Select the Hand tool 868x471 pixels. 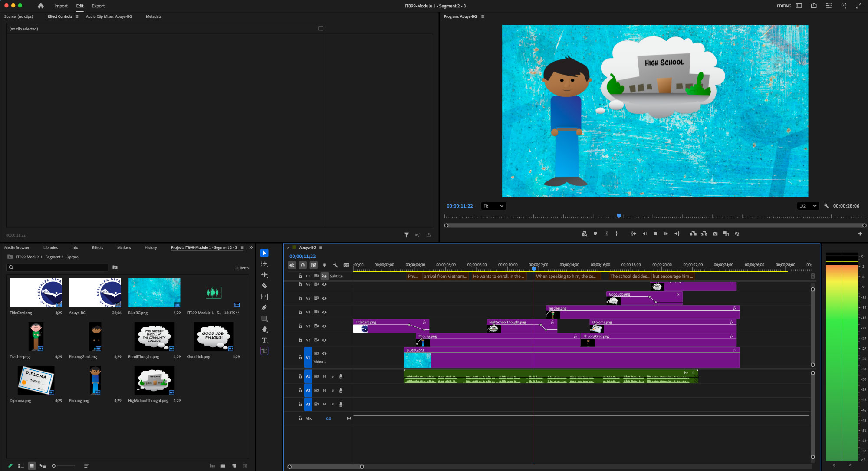click(264, 329)
